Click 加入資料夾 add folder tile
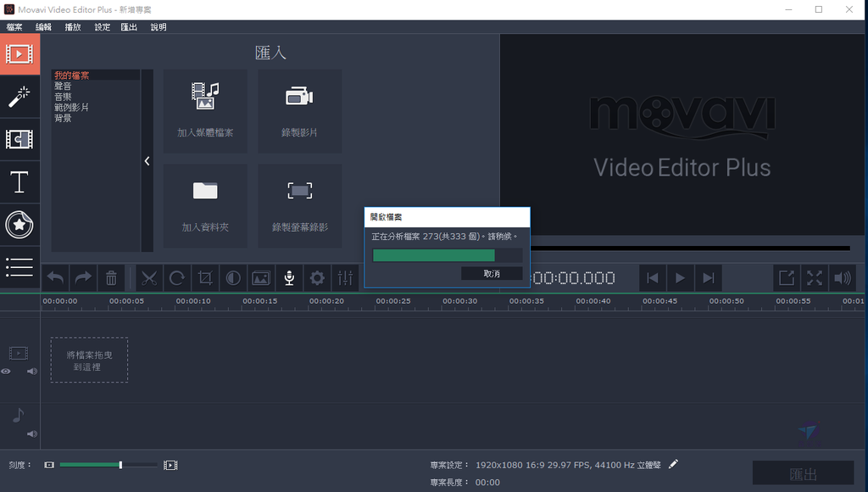The width and height of the screenshot is (868, 492). click(205, 205)
